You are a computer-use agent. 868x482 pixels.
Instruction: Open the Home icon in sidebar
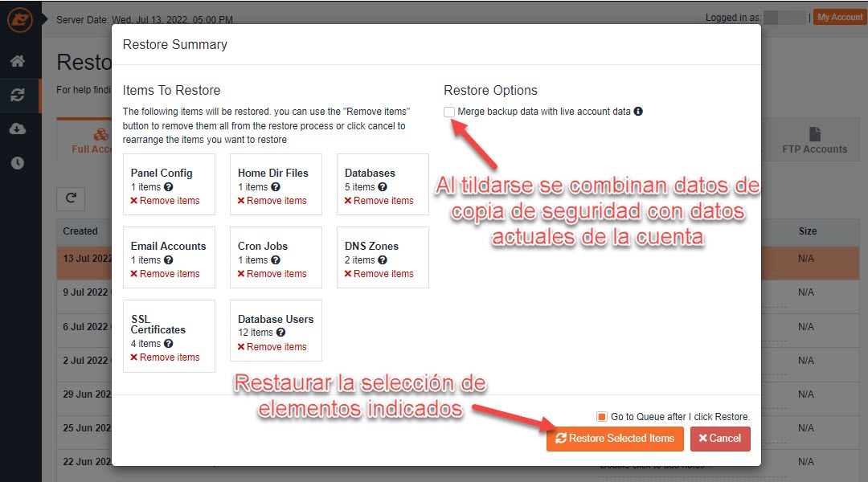18,61
